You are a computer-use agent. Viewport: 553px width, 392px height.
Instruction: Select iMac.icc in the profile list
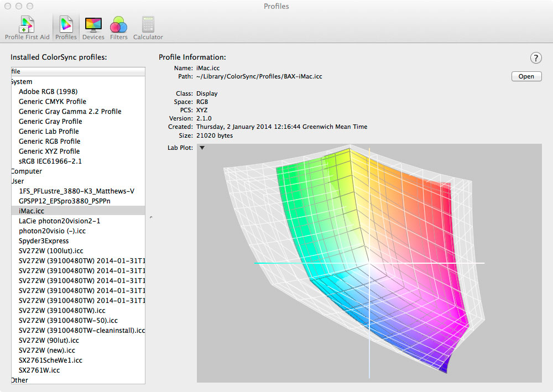click(x=78, y=211)
